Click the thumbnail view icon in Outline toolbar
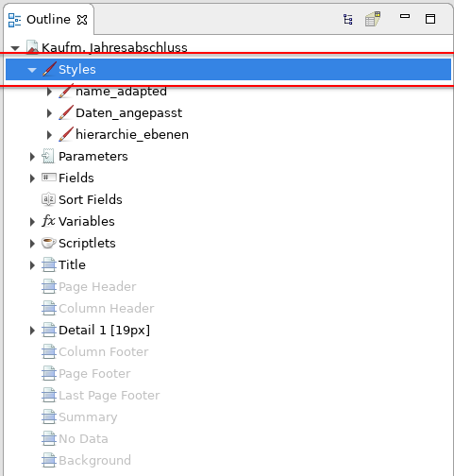This screenshot has width=454, height=476. click(x=373, y=19)
